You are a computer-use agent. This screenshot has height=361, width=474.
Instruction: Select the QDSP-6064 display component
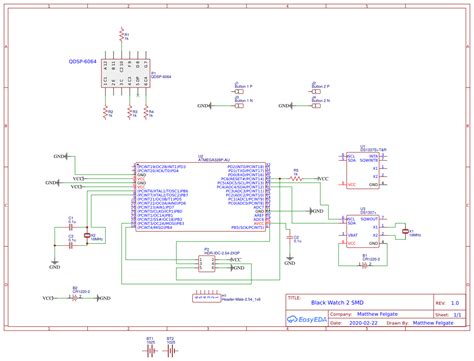(126, 73)
